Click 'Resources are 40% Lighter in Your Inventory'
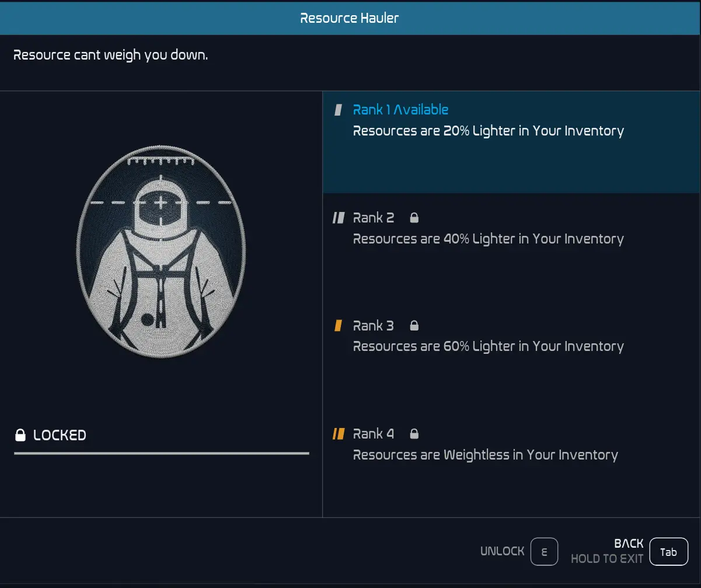Viewport: 701px width, 588px height. tap(489, 239)
